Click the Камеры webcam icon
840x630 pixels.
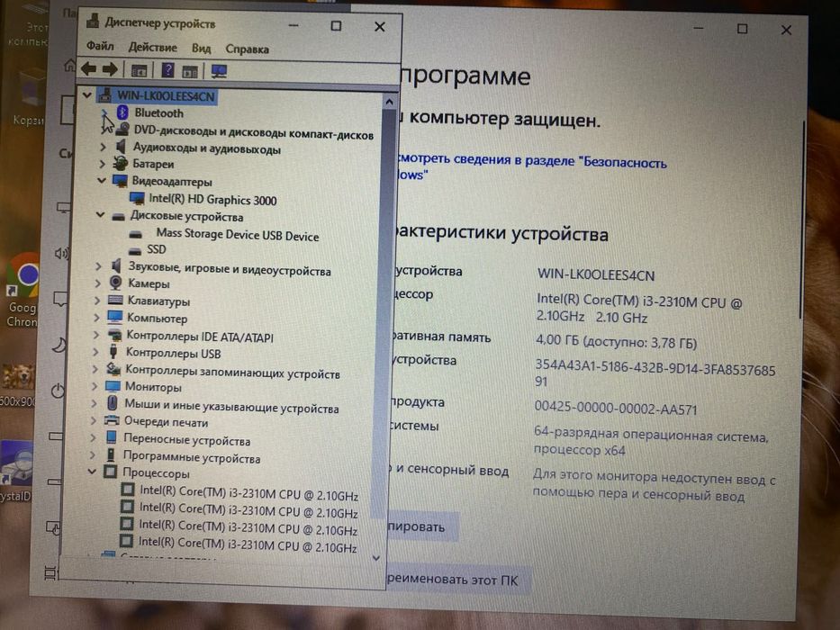pyautogui.click(x=115, y=283)
